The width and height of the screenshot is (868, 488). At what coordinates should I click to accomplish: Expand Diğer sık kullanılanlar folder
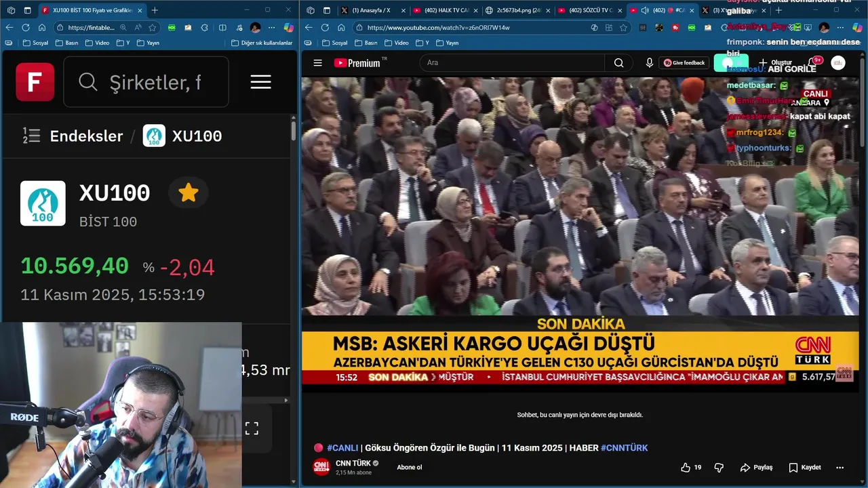pyautogui.click(x=260, y=43)
